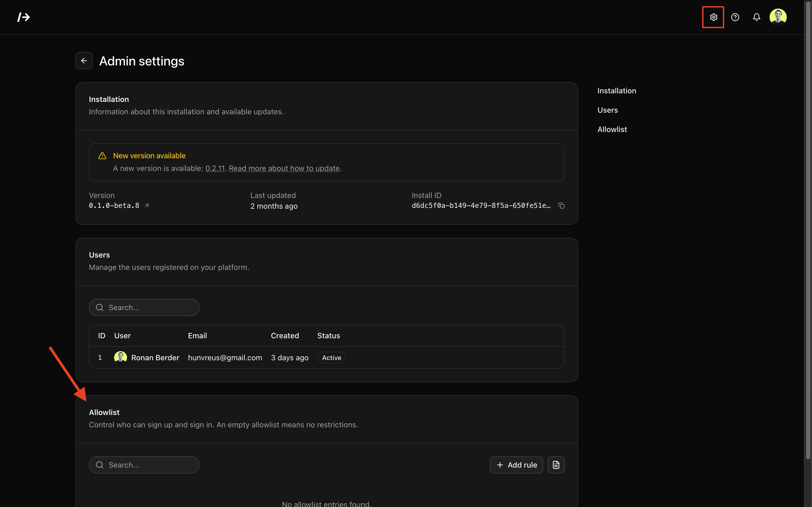812x507 pixels.
Task: Click the document icon beside Add rule
Action: [556, 465]
